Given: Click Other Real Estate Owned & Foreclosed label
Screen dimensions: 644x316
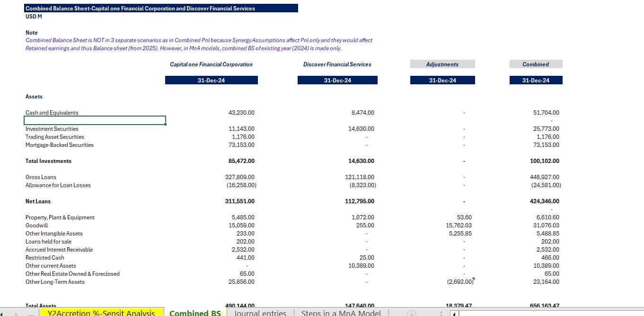Looking at the screenshot, I should click(x=72, y=274).
